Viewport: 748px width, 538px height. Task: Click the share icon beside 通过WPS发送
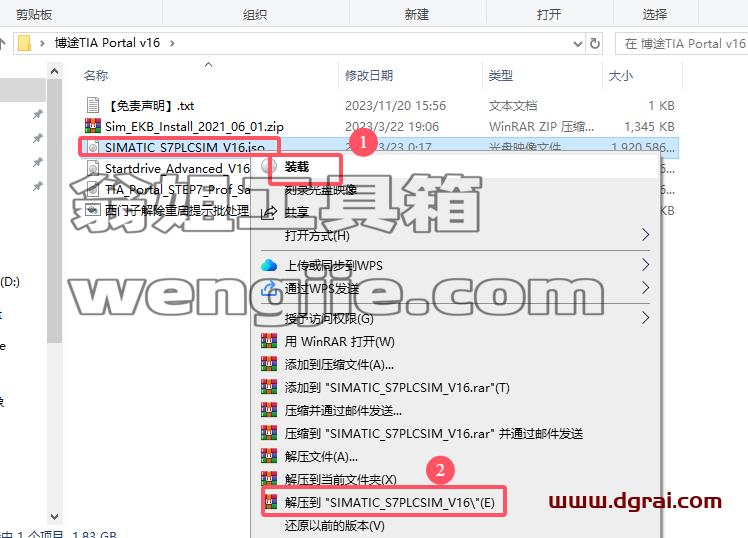270,288
